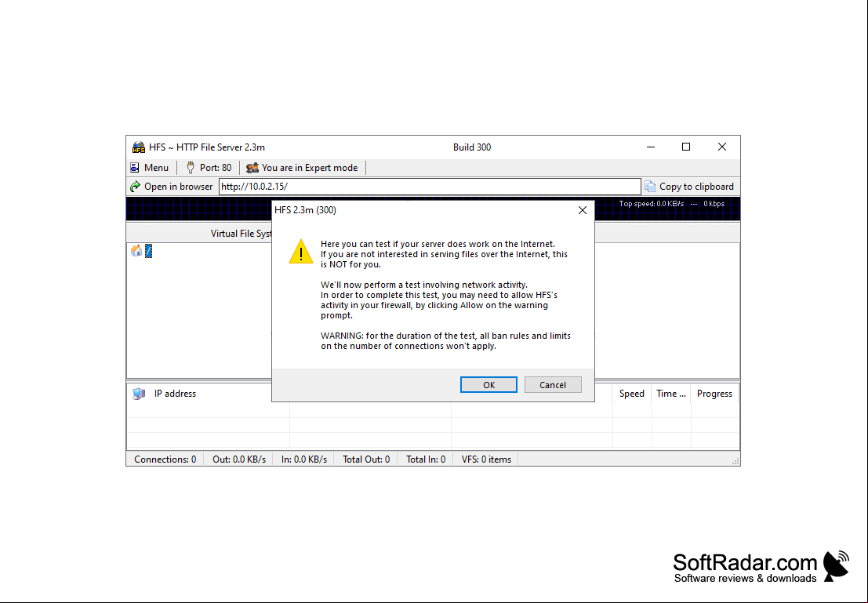Click the HFS application icon in the title bar

click(x=138, y=147)
